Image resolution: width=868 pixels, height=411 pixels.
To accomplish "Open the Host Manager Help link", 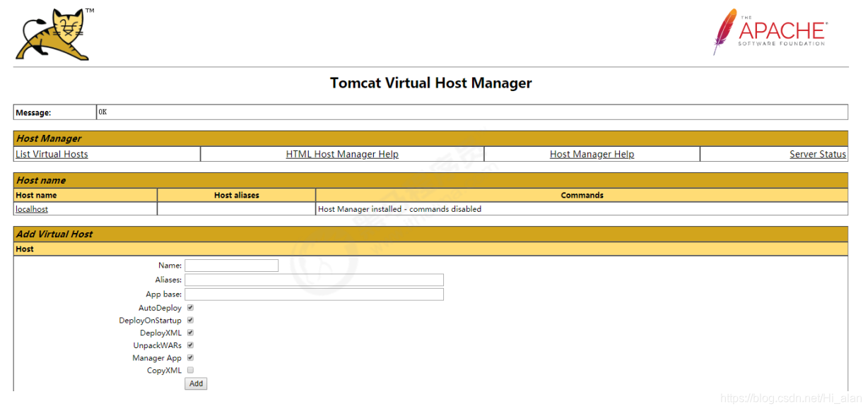I will tap(592, 154).
